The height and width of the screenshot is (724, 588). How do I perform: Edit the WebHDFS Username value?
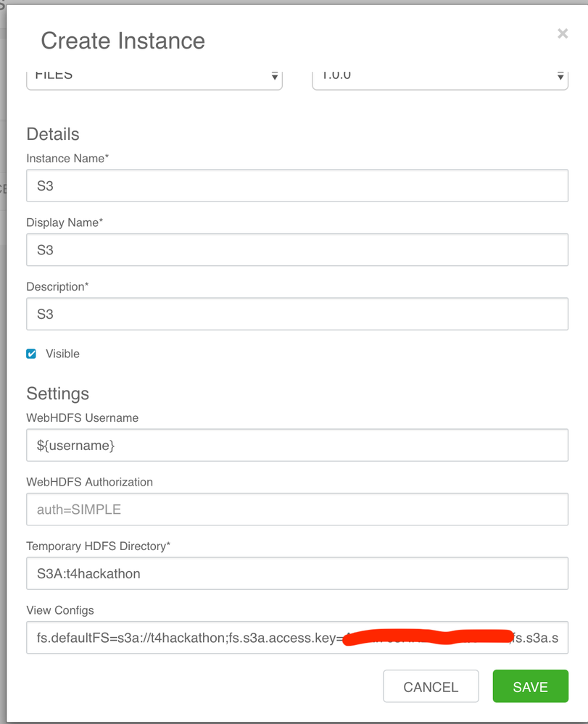pyautogui.click(x=297, y=445)
